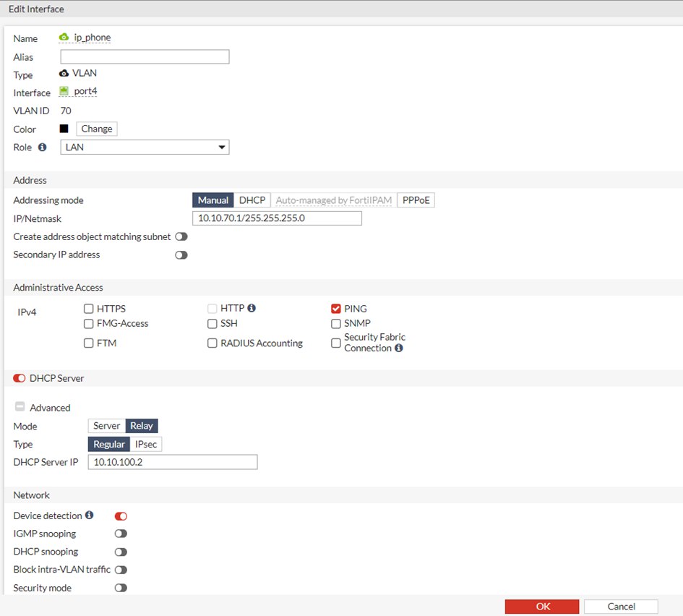Enable the SSH access checkbox
Screen dimensions: 683x616
[212, 324]
